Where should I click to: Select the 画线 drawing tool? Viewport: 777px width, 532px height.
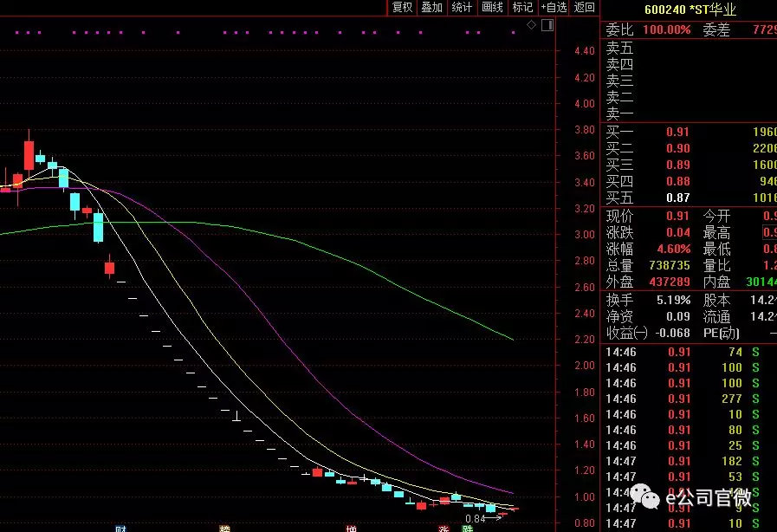pyautogui.click(x=492, y=8)
